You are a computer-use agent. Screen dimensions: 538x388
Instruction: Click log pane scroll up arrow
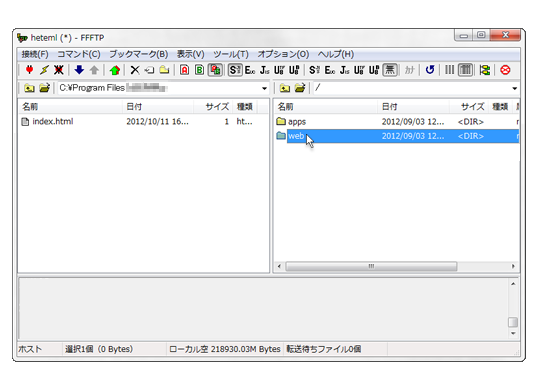(513, 284)
